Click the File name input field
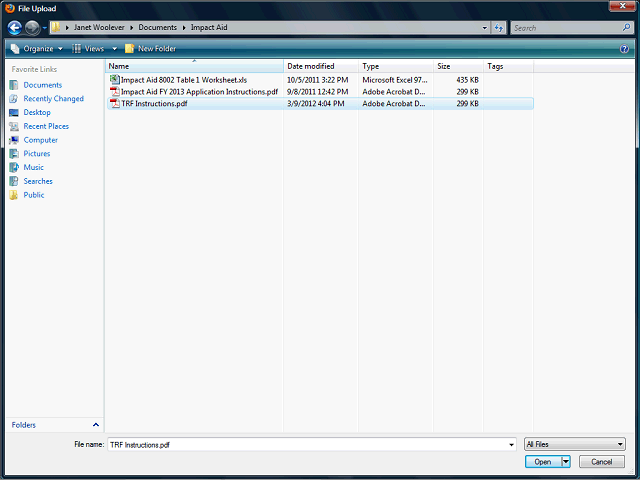 tap(307, 444)
